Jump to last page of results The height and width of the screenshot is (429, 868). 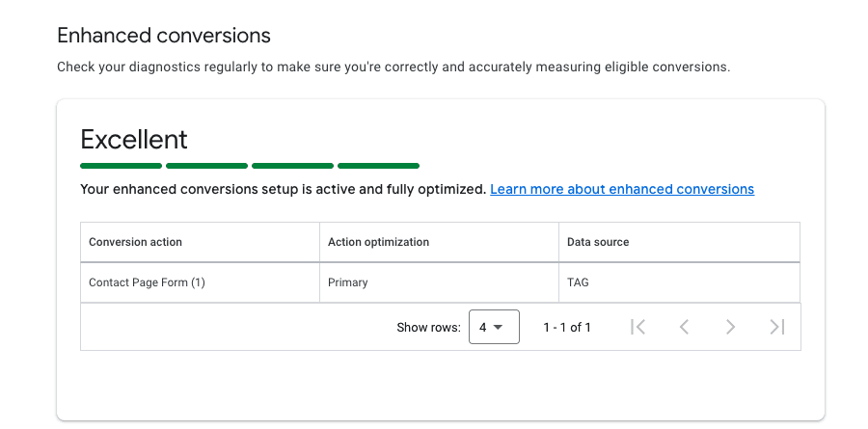coord(777,327)
